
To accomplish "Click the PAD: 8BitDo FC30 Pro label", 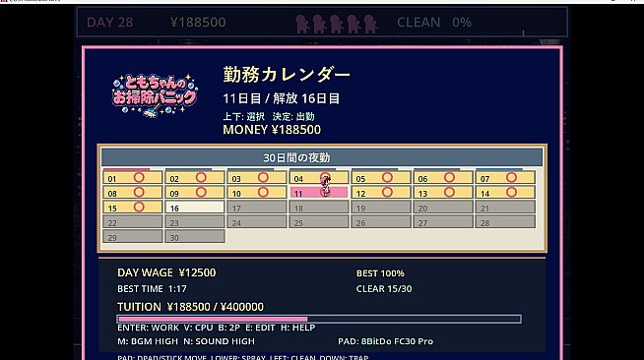I will click(385, 341).
